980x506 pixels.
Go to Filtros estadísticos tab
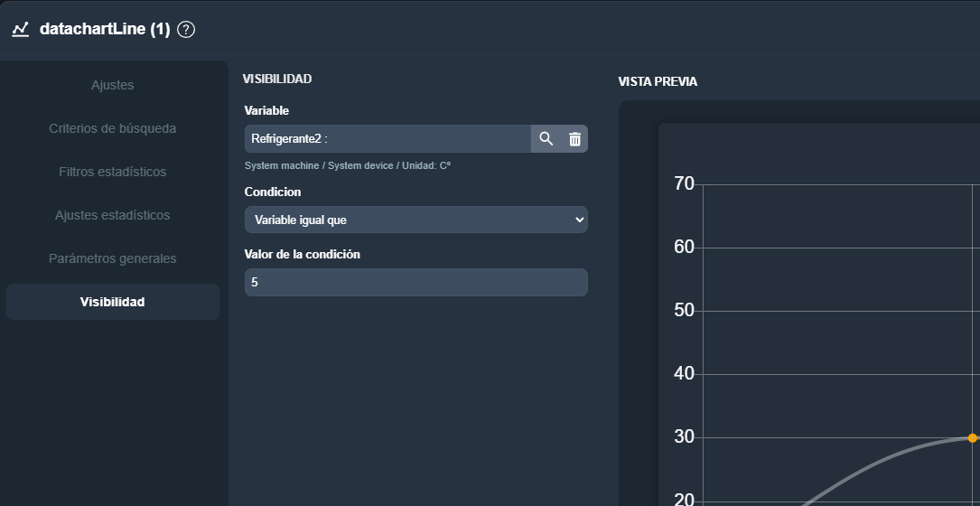click(113, 172)
